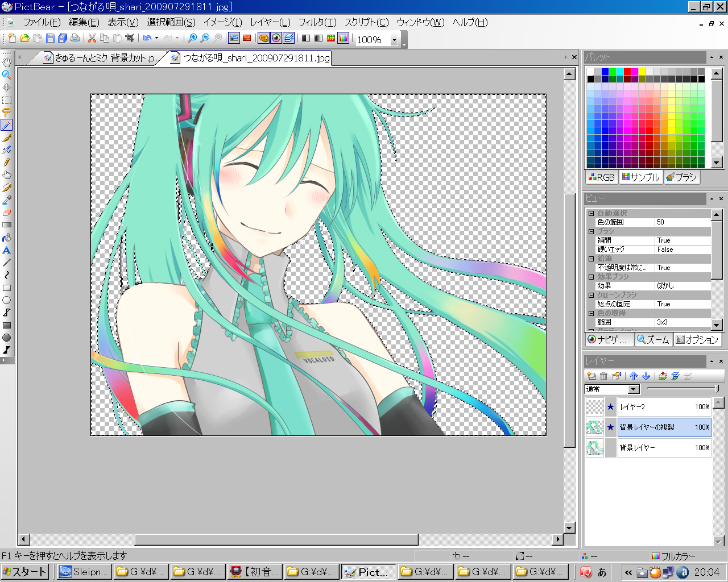Collapse the 色の取得 property group
This screenshot has height=582, width=728.
591,313
